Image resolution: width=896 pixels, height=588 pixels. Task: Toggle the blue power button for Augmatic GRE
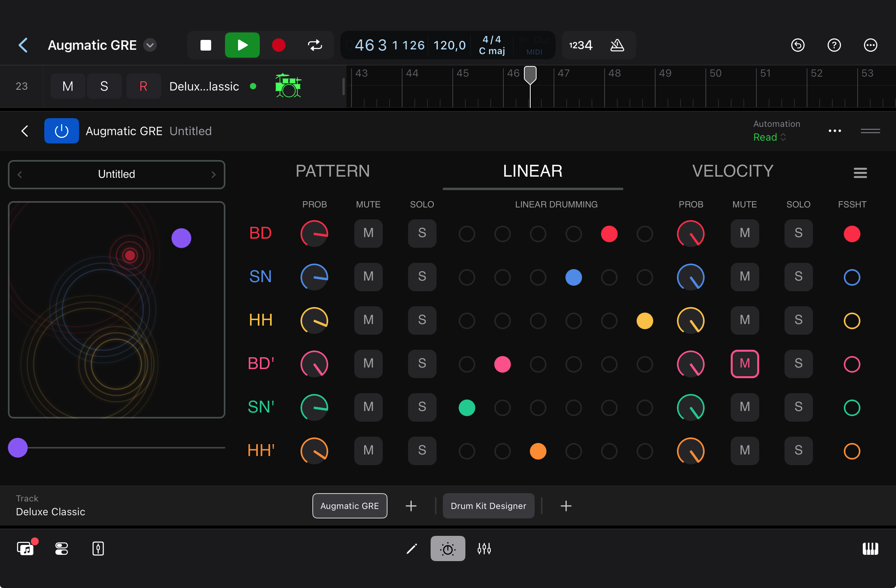(x=62, y=131)
